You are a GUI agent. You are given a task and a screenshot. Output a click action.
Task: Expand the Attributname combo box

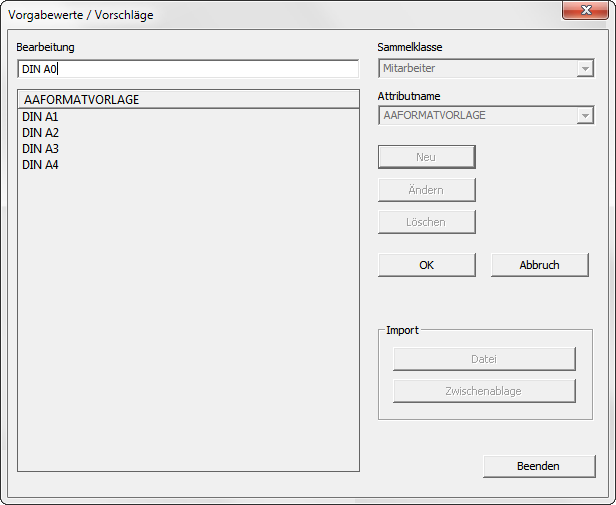tap(486, 116)
